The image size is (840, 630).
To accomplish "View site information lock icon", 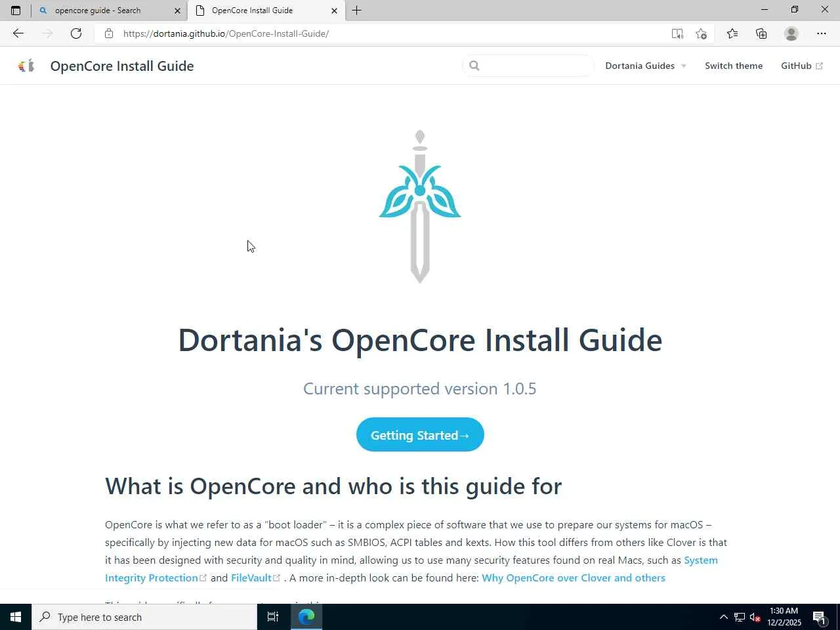I will pos(109,33).
